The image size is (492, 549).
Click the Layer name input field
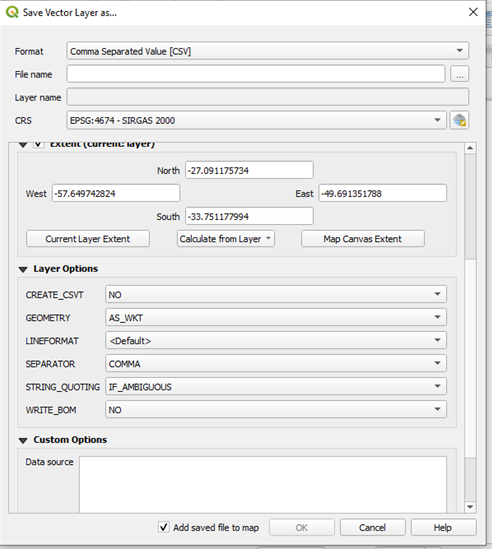268,97
